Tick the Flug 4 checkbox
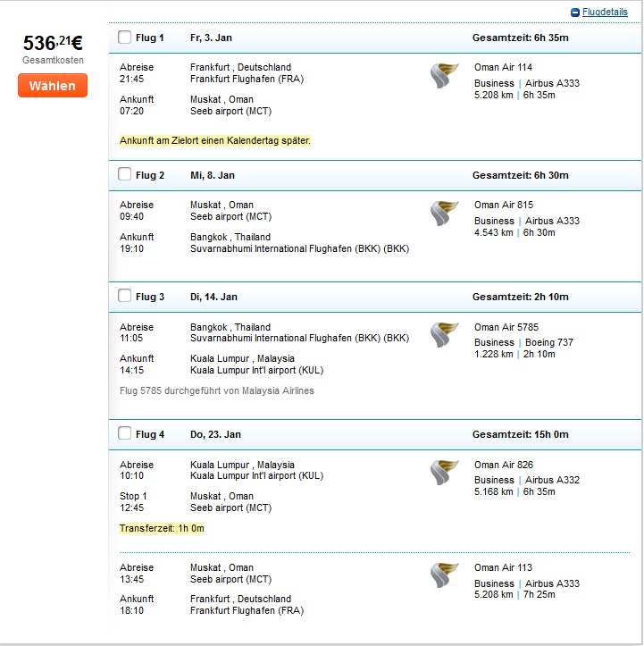Screen dimensions: 644x646 pyautogui.click(x=124, y=433)
